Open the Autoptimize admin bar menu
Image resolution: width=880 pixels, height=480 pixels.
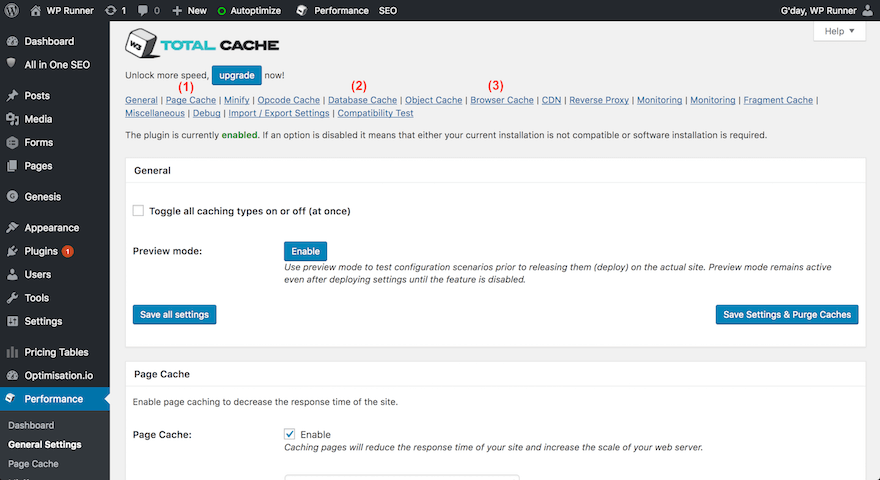(x=249, y=10)
